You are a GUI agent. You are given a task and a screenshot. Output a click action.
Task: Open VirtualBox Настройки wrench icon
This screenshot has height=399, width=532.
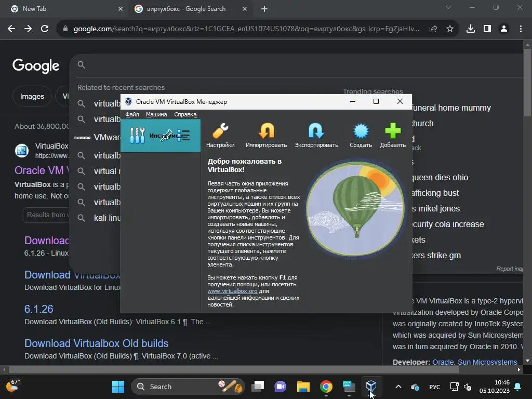coord(220,131)
